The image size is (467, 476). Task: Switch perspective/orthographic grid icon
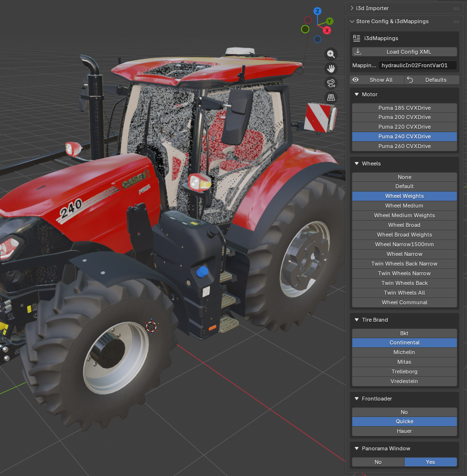coord(331,97)
